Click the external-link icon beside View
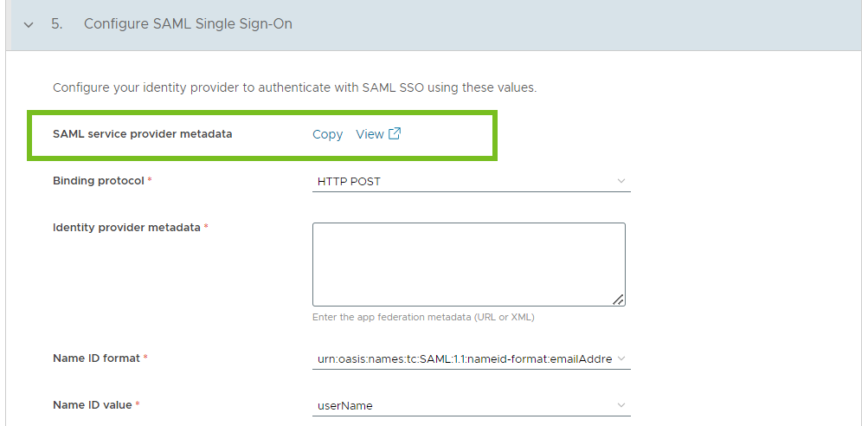Image resolution: width=868 pixels, height=426 pixels. point(394,133)
